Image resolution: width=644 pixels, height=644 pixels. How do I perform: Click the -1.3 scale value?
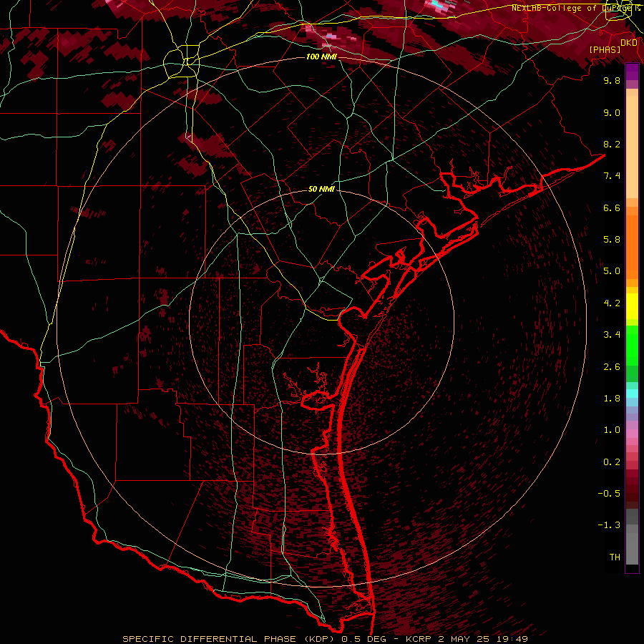pyautogui.click(x=609, y=525)
